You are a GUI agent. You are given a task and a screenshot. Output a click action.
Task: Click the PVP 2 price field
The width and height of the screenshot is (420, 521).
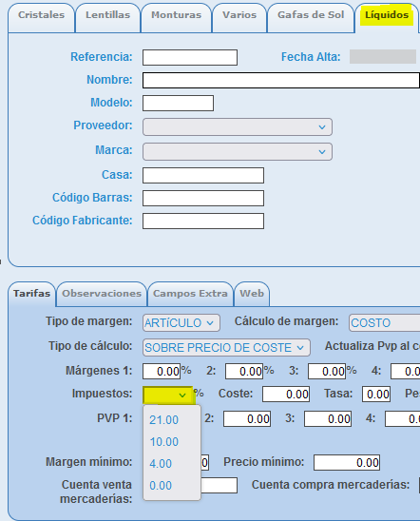click(x=247, y=418)
